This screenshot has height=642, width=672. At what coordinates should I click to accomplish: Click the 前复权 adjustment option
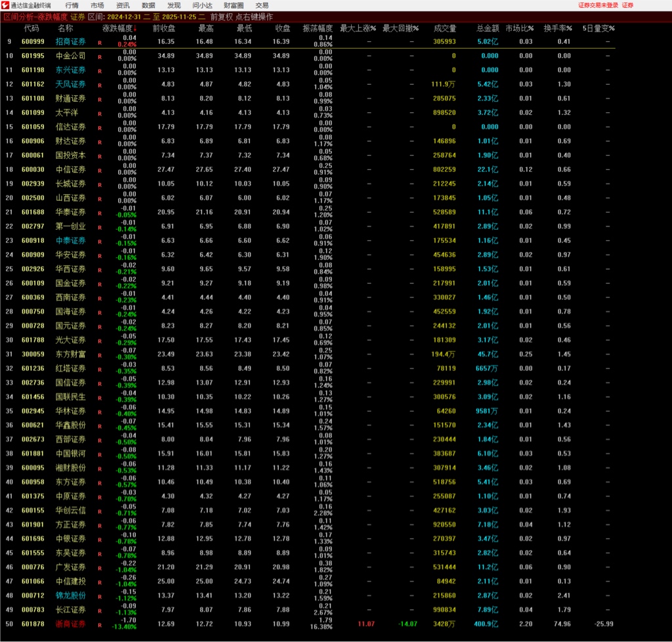coord(222,16)
